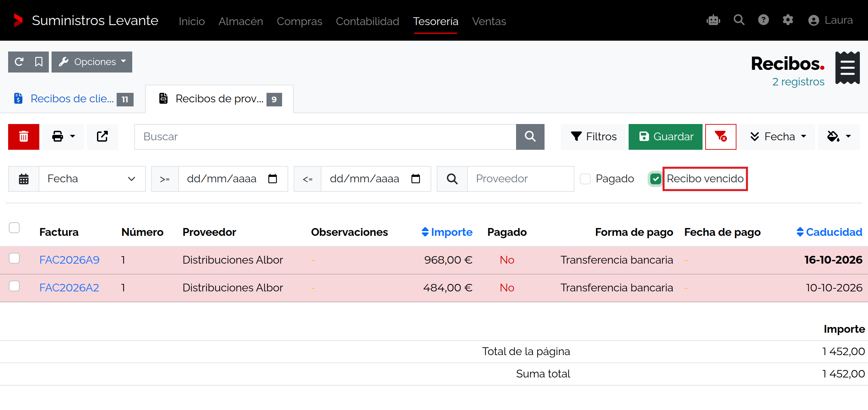The width and height of the screenshot is (868, 410).
Task: Open the Compras menu
Action: click(299, 21)
